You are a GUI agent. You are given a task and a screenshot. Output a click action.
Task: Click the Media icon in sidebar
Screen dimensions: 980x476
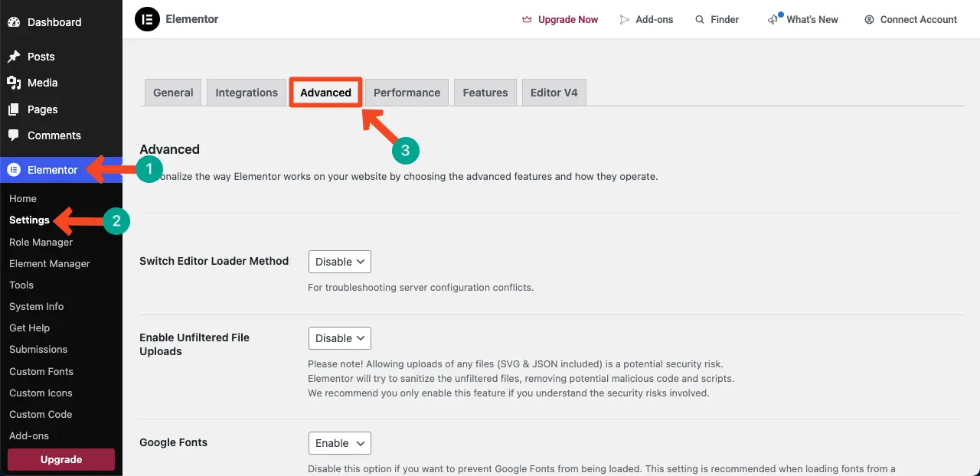click(x=14, y=83)
